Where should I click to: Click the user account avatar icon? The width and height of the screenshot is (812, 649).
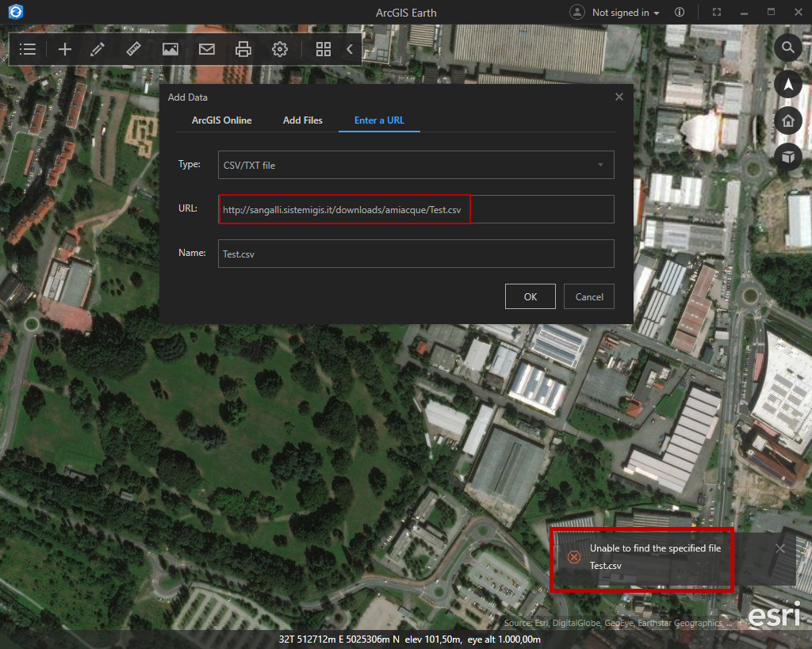(x=577, y=12)
